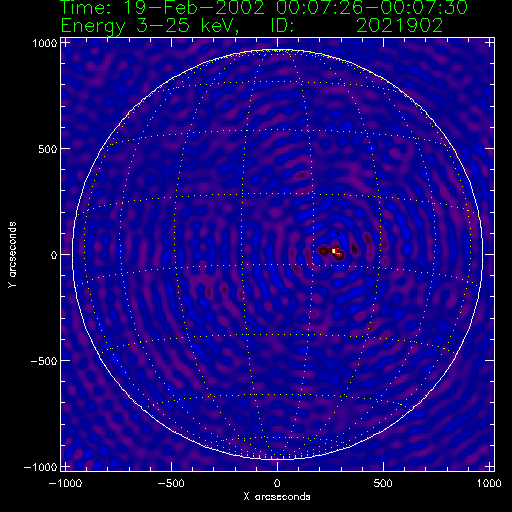Image resolution: width=512 pixels, height=512 pixels.
Task: Click the Y arcseconds axis title
Action: click(x=12, y=255)
